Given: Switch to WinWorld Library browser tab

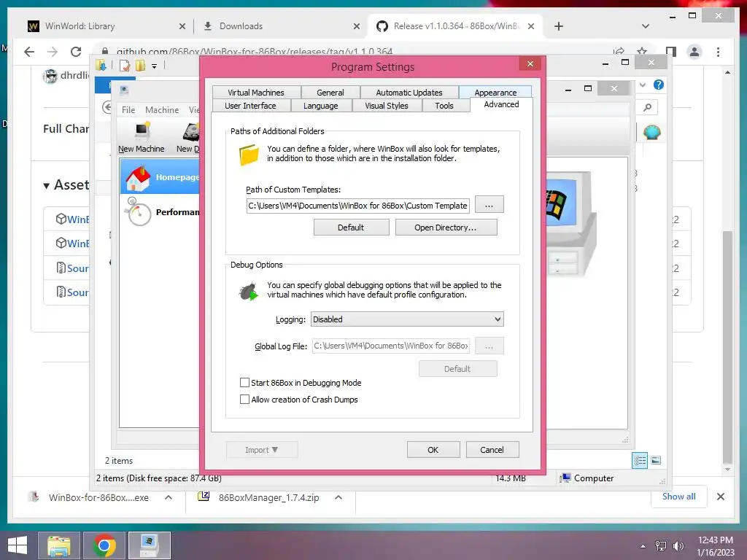Looking at the screenshot, I should tap(106, 26).
